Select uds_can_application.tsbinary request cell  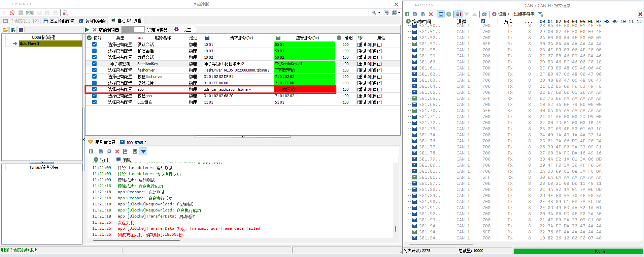238,89
